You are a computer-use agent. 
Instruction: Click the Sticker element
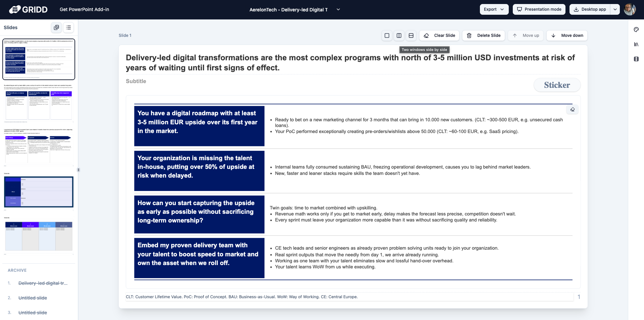[x=557, y=85]
